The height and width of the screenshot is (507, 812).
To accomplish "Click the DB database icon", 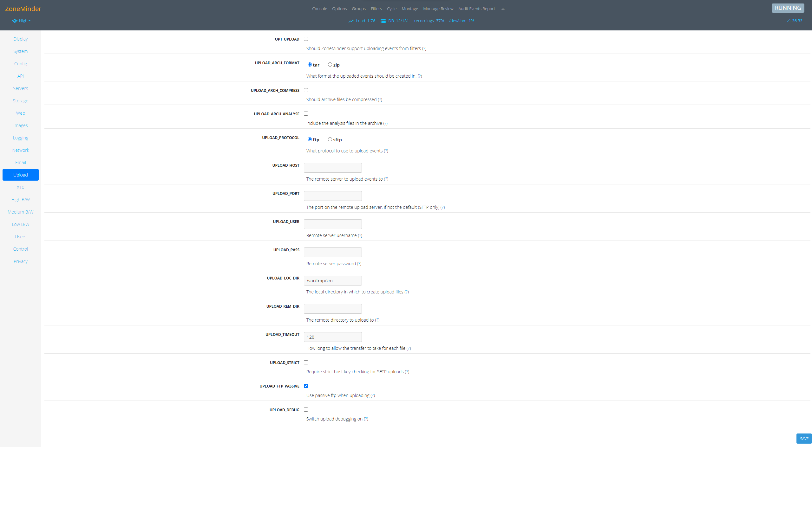I will tap(383, 21).
